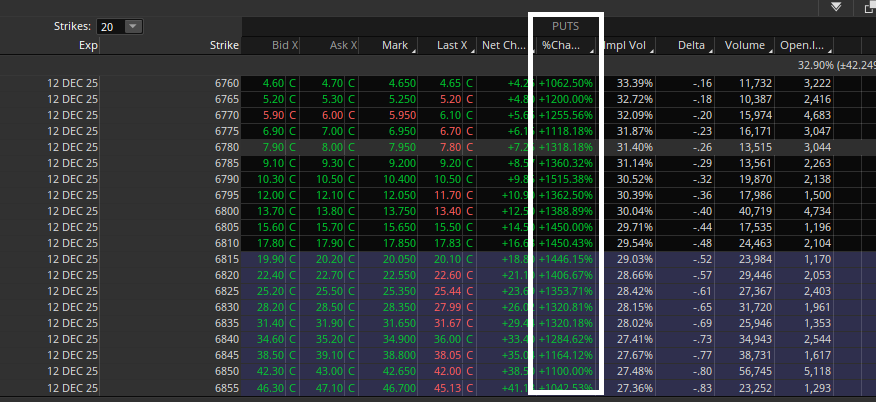The width and height of the screenshot is (876, 402).
Task: Open the Delta column header menu
Action: click(711, 51)
